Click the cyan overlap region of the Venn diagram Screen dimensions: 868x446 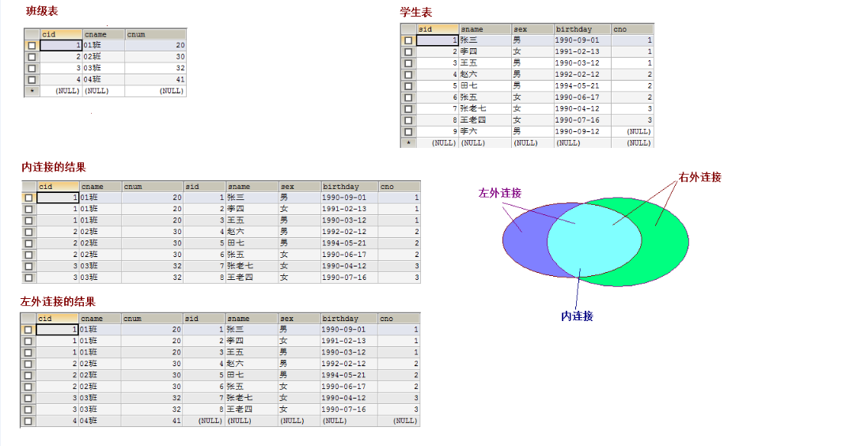tap(595, 240)
